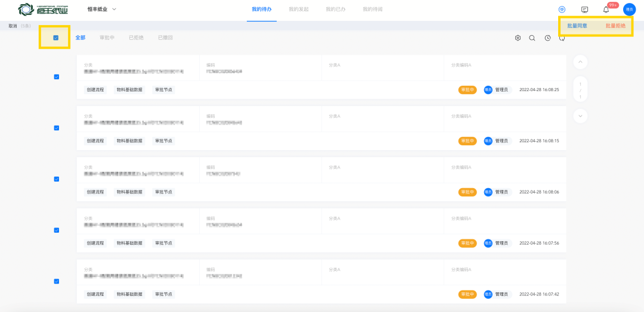Switch to the 我的待阅 tab
The image size is (644, 312).
pos(373,9)
